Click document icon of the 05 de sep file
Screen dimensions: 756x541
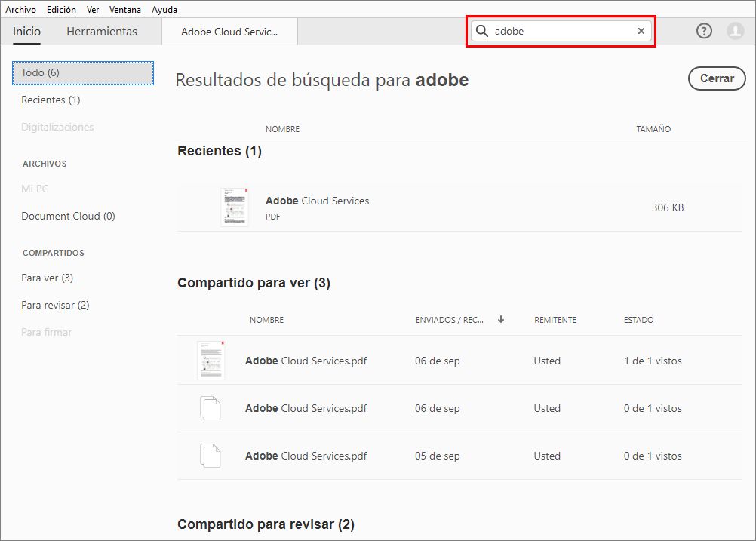[x=211, y=456]
